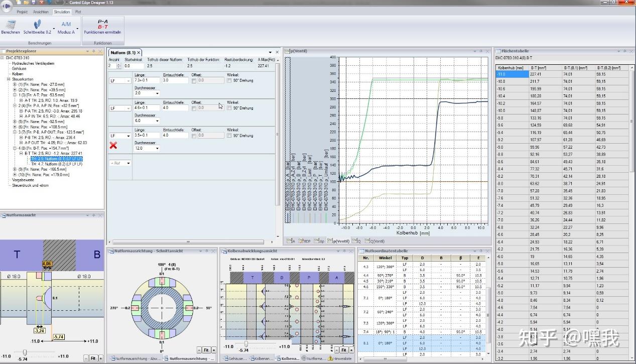Viewport: 636px width, 364px height.
Task: Click the round application menu orb
Action: click(x=7, y=6)
